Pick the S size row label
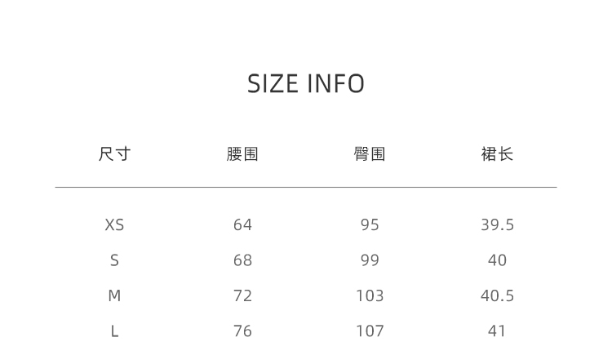The width and height of the screenshot is (612, 364). pyautogui.click(x=114, y=260)
